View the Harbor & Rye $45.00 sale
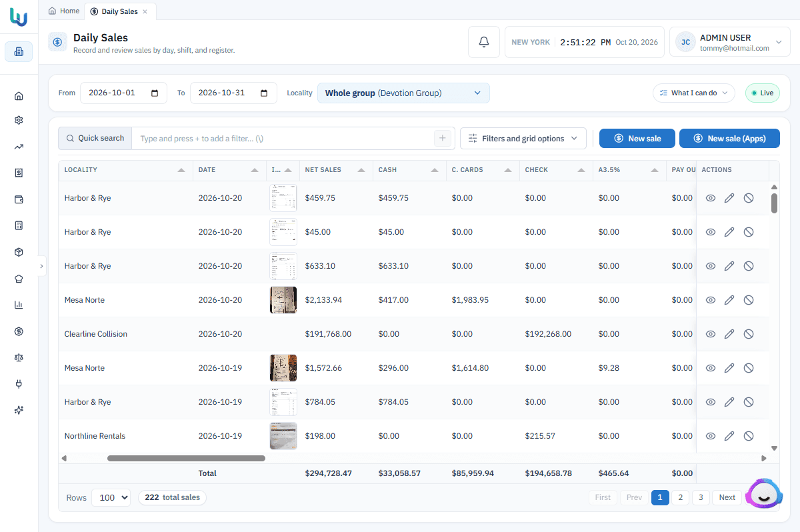This screenshot has width=800, height=532. (x=711, y=232)
